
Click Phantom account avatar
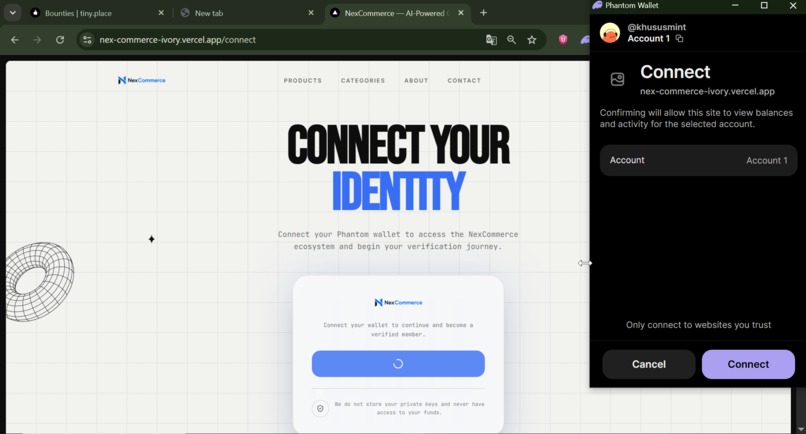(x=610, y=33)
